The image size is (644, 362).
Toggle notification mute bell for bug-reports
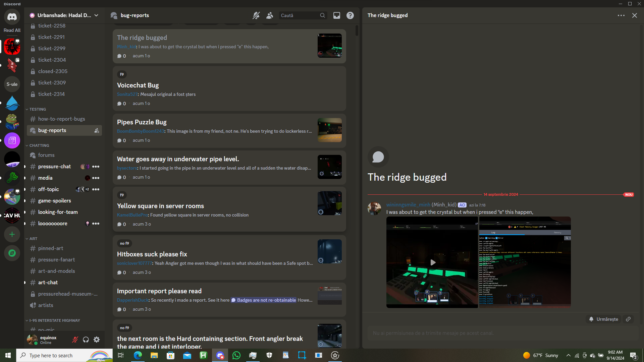tap(256, 15)
